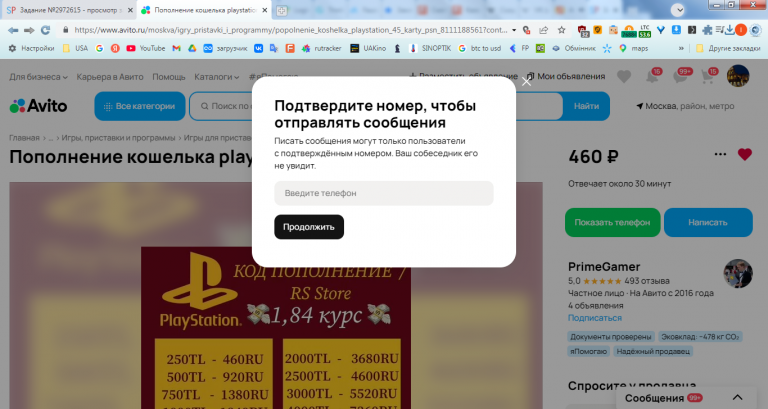Viewport: 768px width, 409px height.
Task: Click the Продолжить button
Action: click(x=309, y=227)
